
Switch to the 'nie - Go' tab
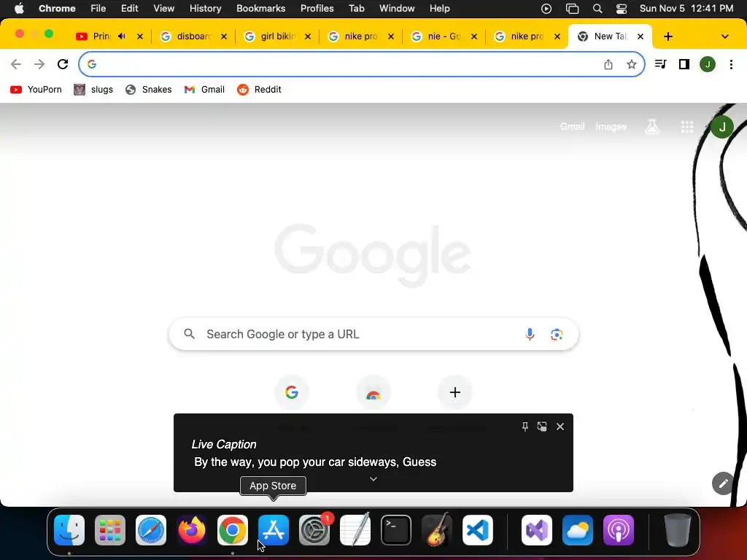[x=444, y=36]
